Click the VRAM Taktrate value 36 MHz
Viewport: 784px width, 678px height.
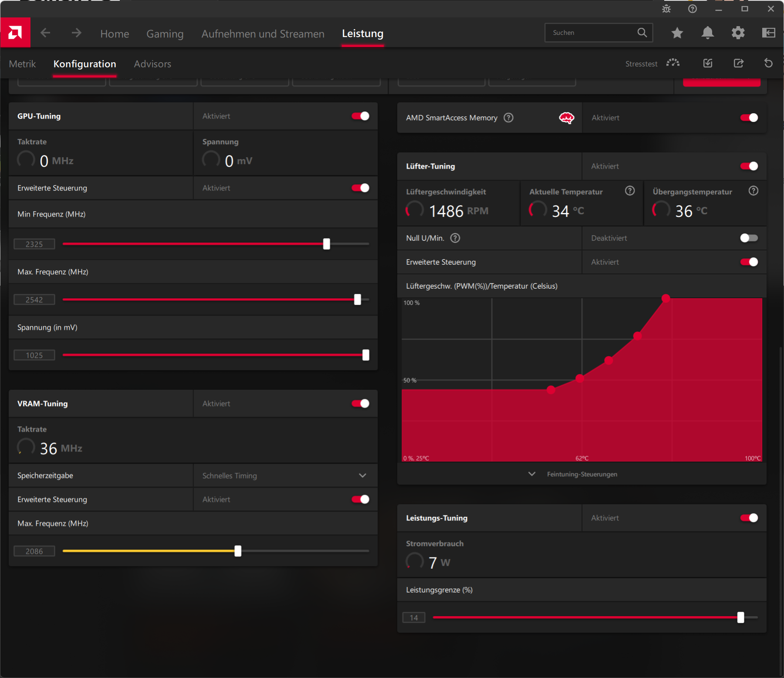61,449
